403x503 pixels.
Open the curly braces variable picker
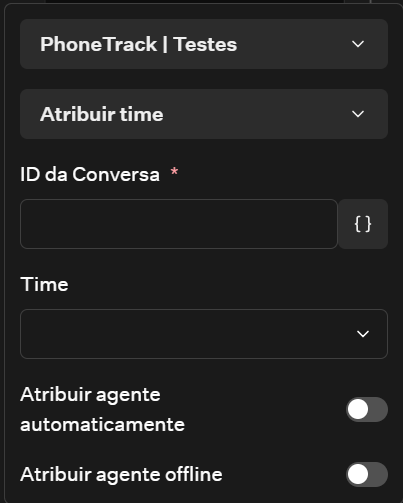363,224
